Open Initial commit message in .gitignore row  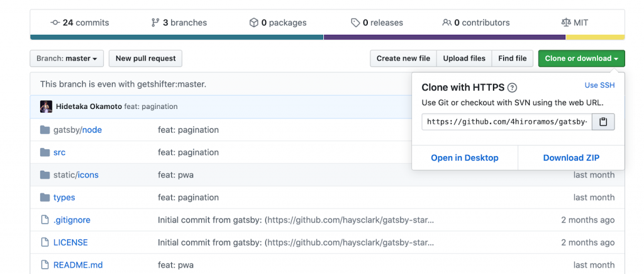click(x=296, y=220)
